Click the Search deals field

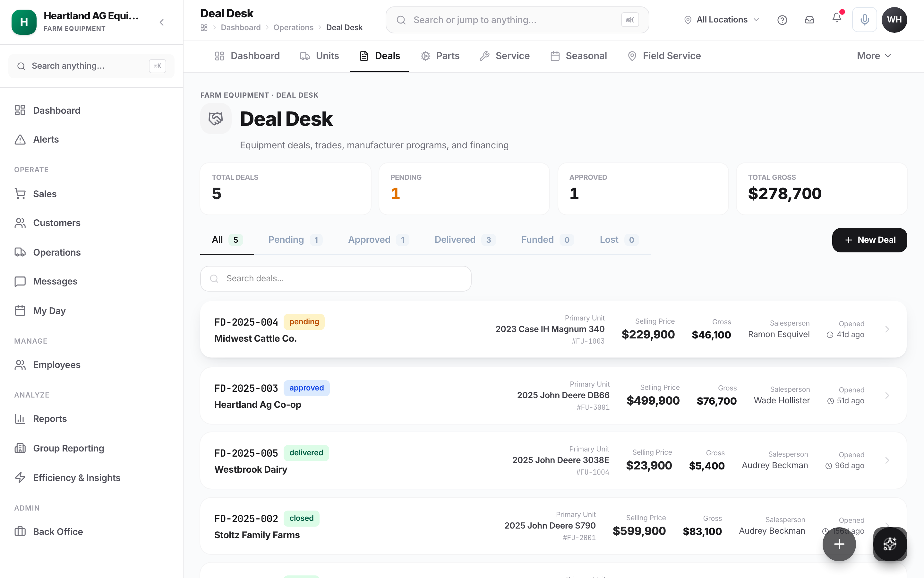click(336, 278)
